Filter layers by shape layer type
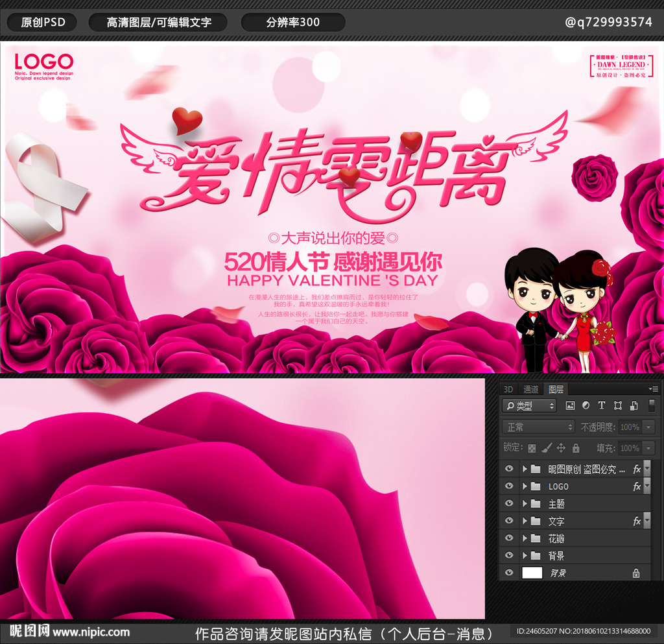This screenshot has height=644, width=664. tap(618, 405)
